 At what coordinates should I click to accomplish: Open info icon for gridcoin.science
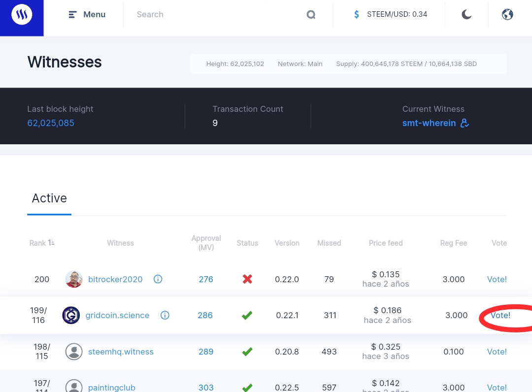tap(165, 315)
